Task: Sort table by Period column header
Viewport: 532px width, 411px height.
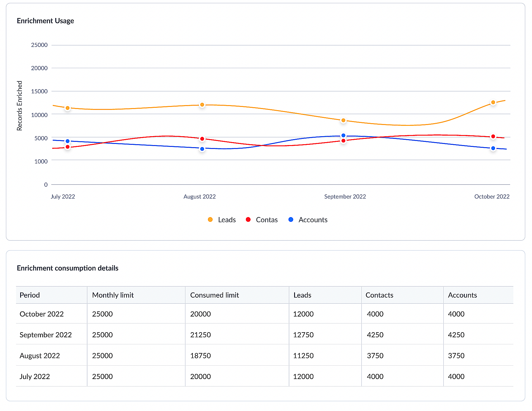Action: tap(30, 295)
